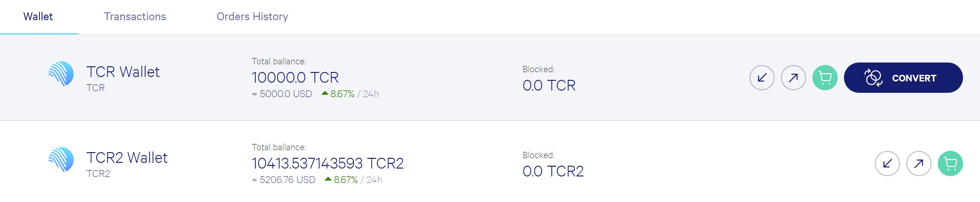Click the TCR Wallet logo icon
980x202 pixels.
click(61, 74)
